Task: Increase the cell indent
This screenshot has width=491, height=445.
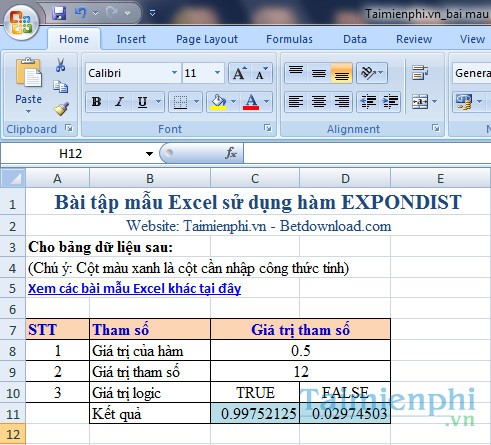Action: pyautogui.click(x=390, y=101)
